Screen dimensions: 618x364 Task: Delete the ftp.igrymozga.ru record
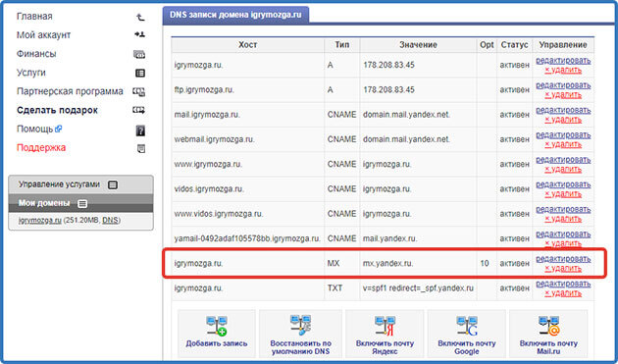(563, 95)
